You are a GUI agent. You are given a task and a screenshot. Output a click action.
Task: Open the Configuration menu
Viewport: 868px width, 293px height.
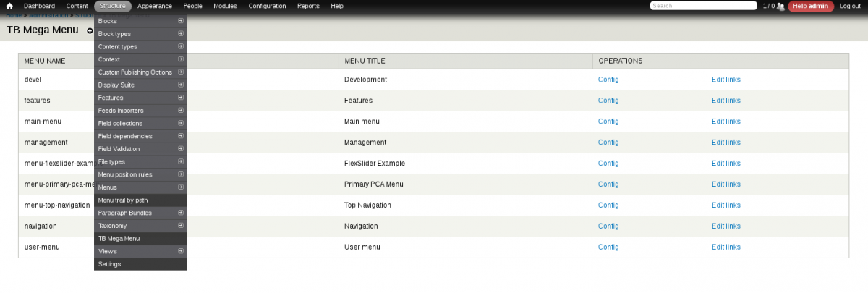point(267,6)
